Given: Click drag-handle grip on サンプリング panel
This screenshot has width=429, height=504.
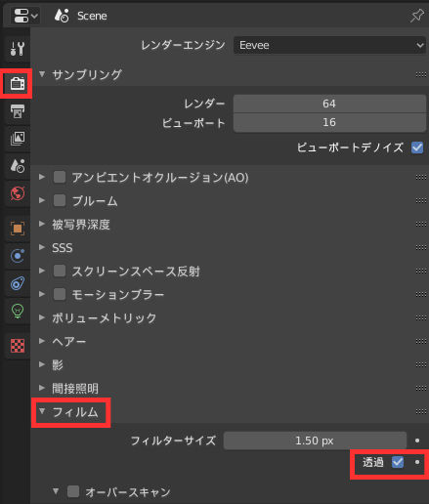Looking at the screenshot, I should [421, 75].
